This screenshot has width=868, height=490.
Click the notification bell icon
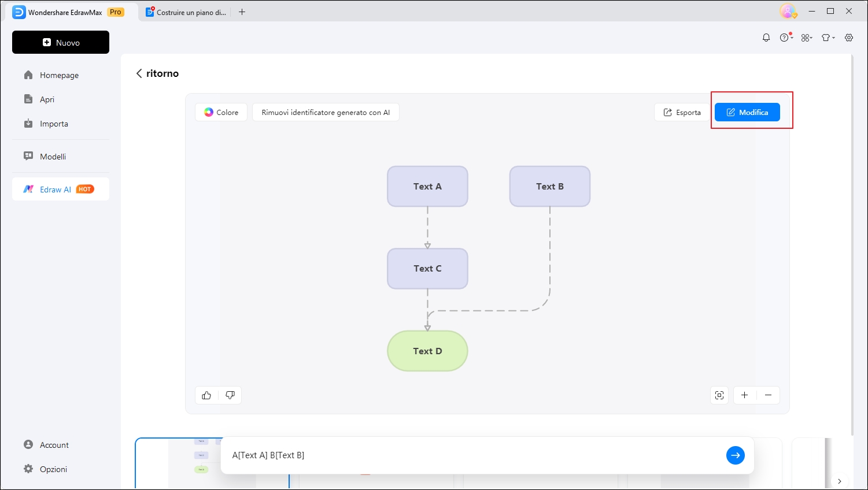tap(766, 38)
